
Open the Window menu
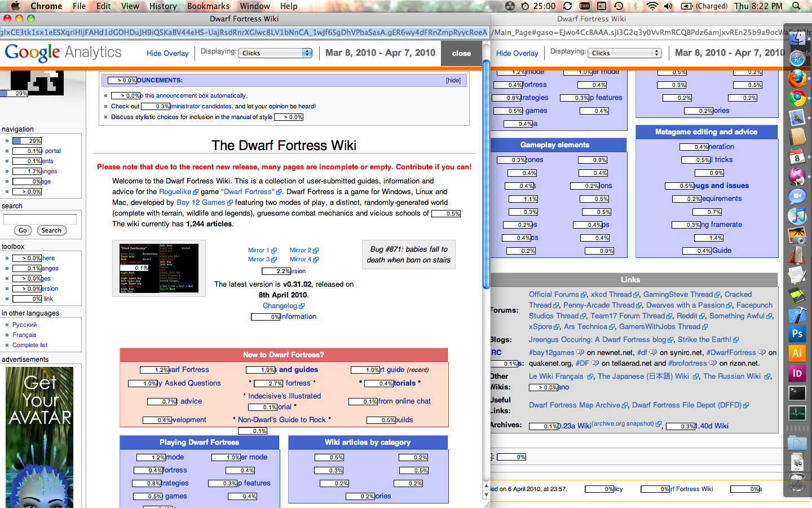pyautogui.click(x=255, y=6)
